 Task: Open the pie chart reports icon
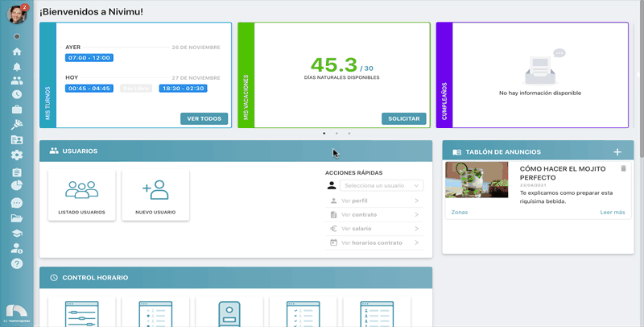coord(17,186)
